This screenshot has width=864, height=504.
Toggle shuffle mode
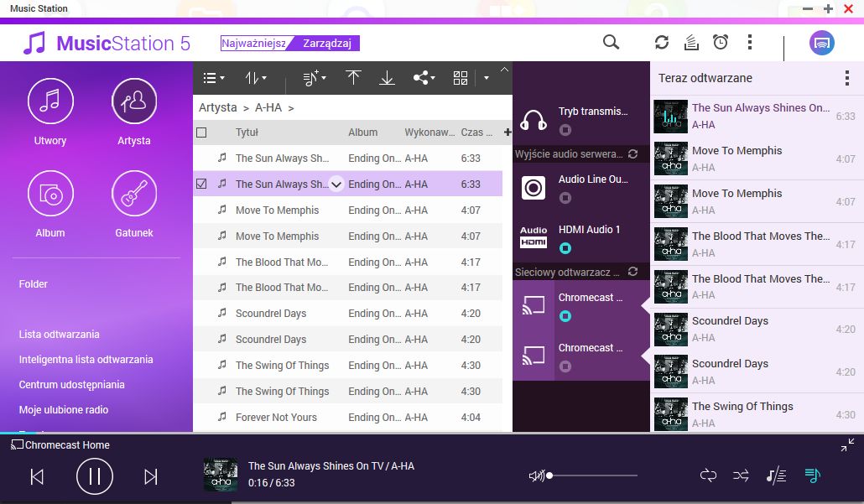click(x=741, y=475)
